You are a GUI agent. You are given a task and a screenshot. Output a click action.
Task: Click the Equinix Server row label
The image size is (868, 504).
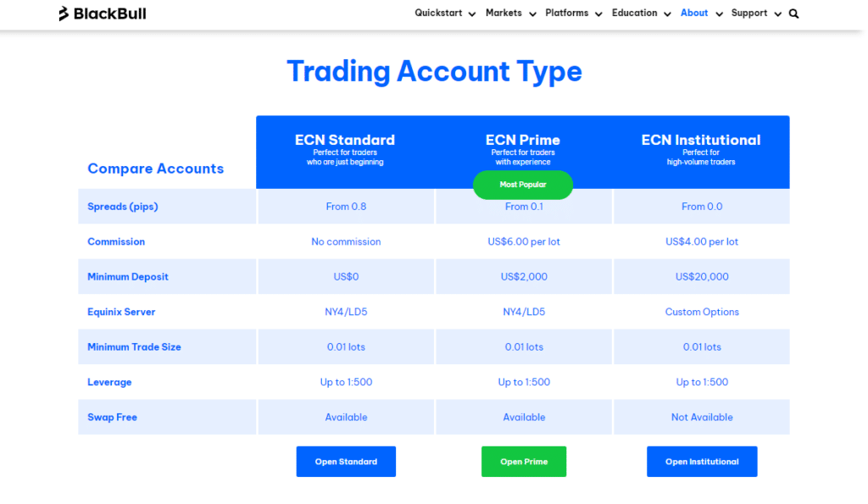(x=121, y=312)
